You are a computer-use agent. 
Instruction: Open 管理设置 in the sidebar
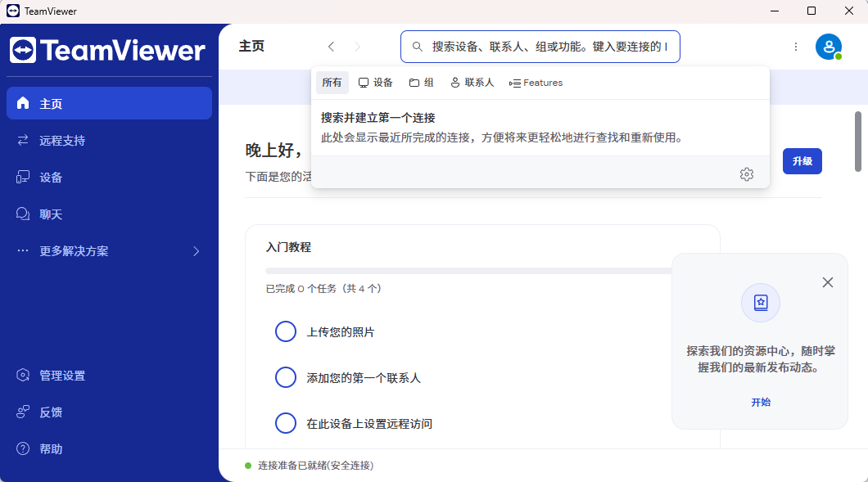[x=23, y=375]
